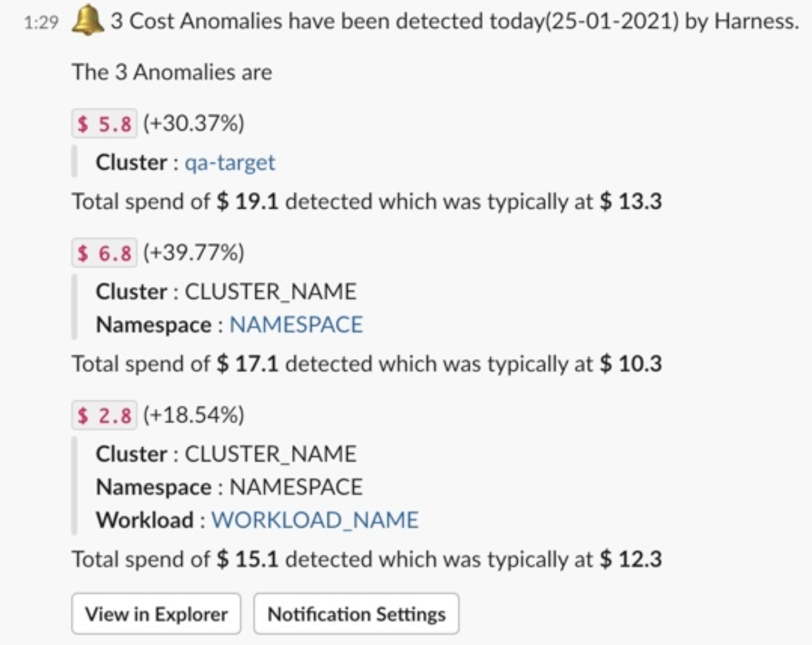Screen dimensions: 812x645
Task: Click the $ 17.1 total spend amount
Action: click(x=248, y=364)
